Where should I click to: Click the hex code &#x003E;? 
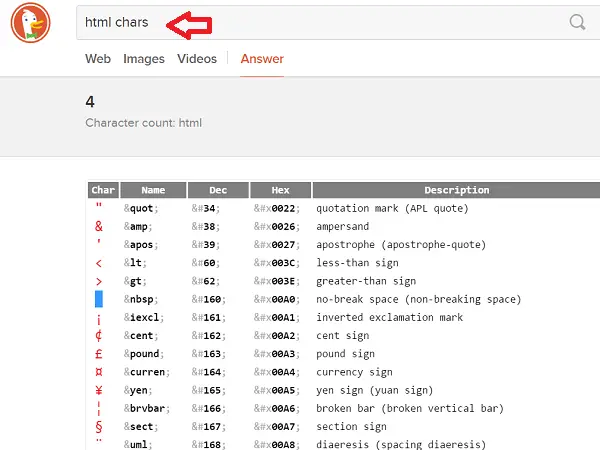pyautogui.click(x=277, y=281)
